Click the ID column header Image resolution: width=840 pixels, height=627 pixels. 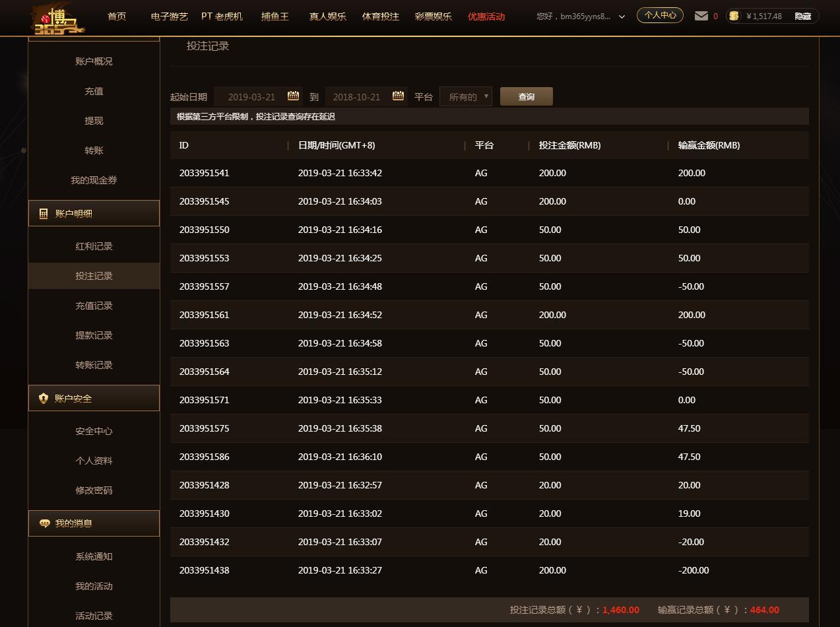[184, 145]
